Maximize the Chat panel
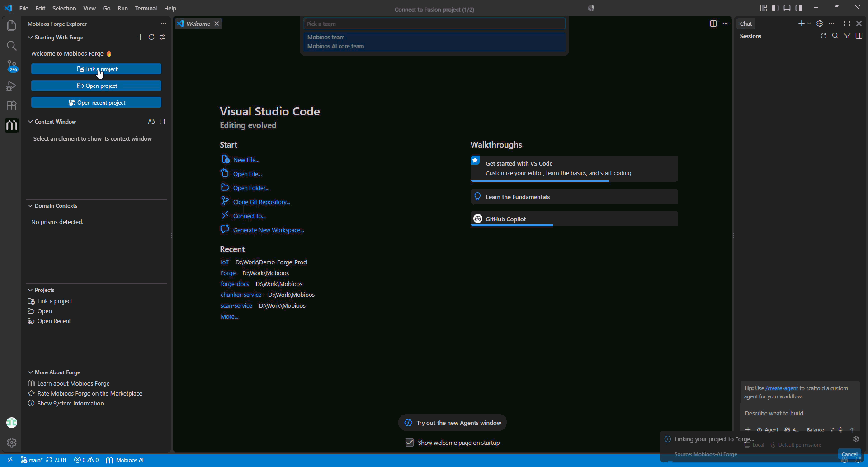Screen dimensions: 868x467 click(x=847, y=24)
